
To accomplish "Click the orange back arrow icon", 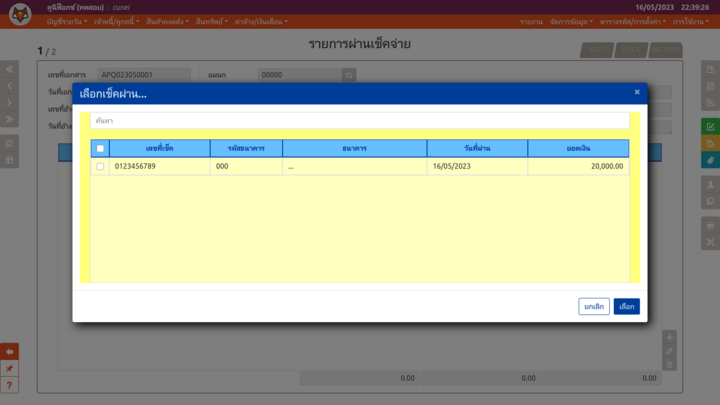I will click(x=10, y=352).
